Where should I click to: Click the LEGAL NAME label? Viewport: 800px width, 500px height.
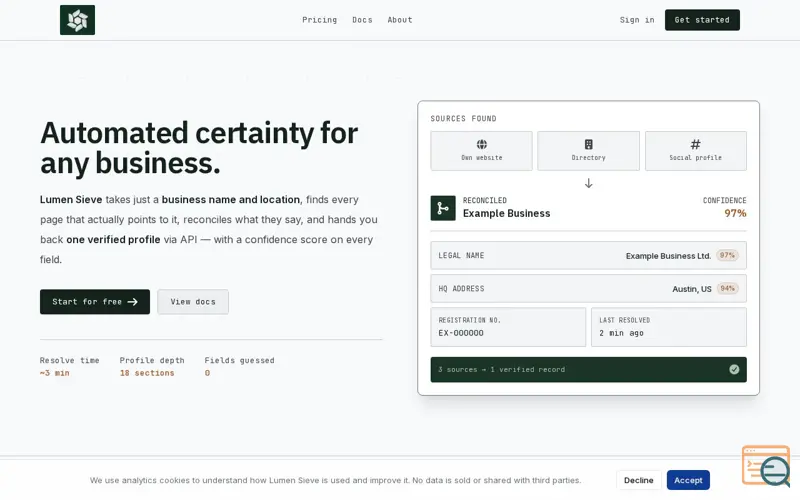tap(461, 255)
